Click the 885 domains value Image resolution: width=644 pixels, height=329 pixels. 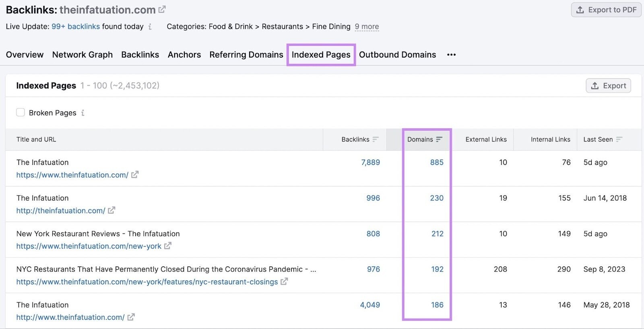point(437,162)
